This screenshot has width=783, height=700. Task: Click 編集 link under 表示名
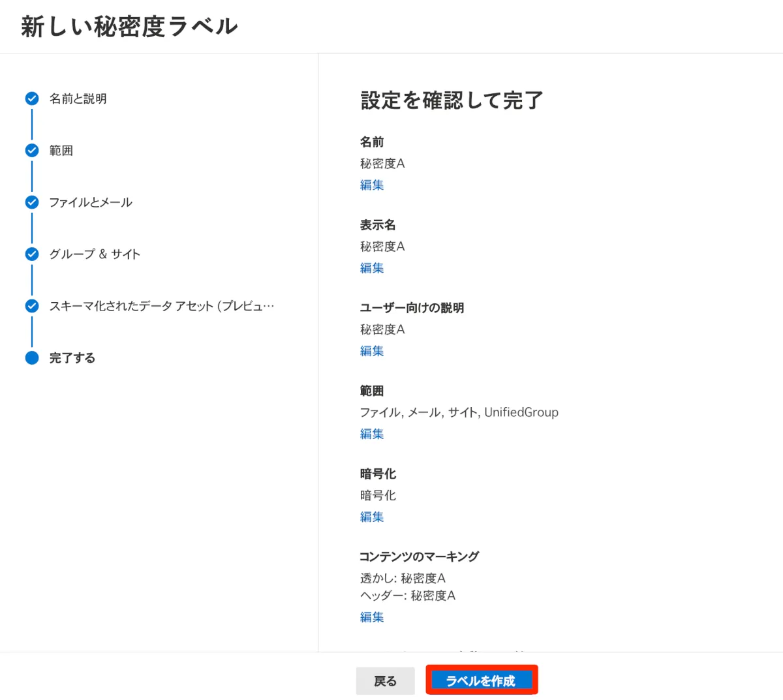pos(372,268)
